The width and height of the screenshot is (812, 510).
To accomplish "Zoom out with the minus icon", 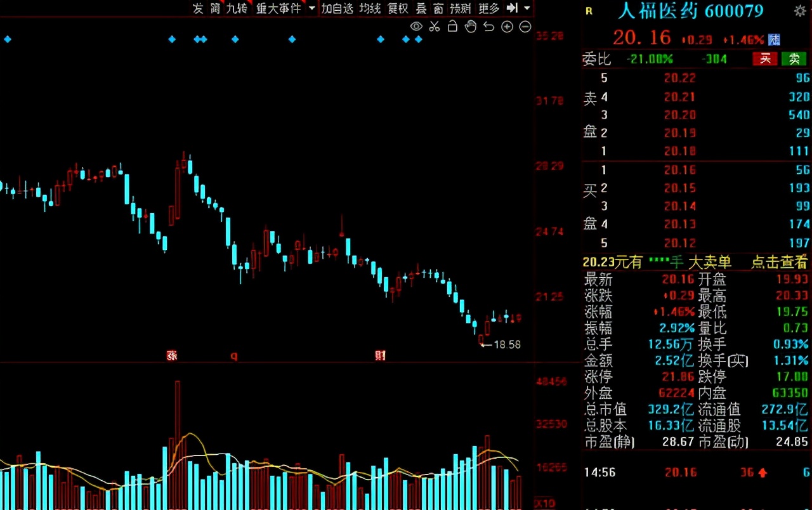I will [525, 26].
